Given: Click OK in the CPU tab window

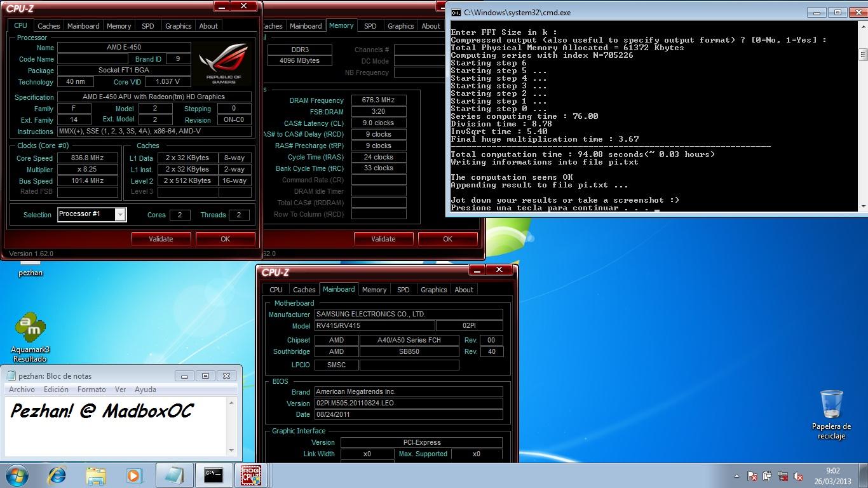Looking at the screenshot, I should click(225, 239).
